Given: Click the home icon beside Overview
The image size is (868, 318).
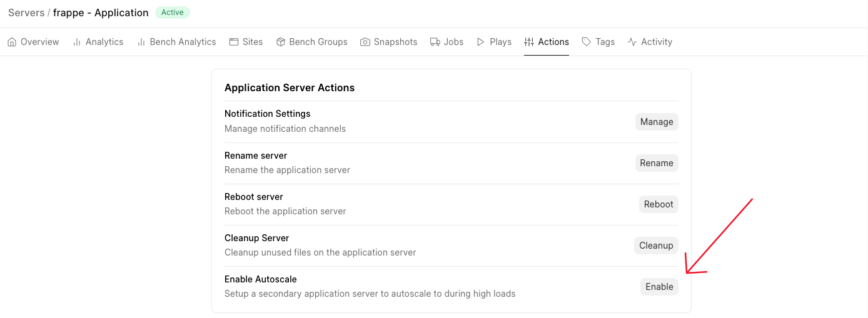Looking at the screenshot, I should click(x=12, y=42).
